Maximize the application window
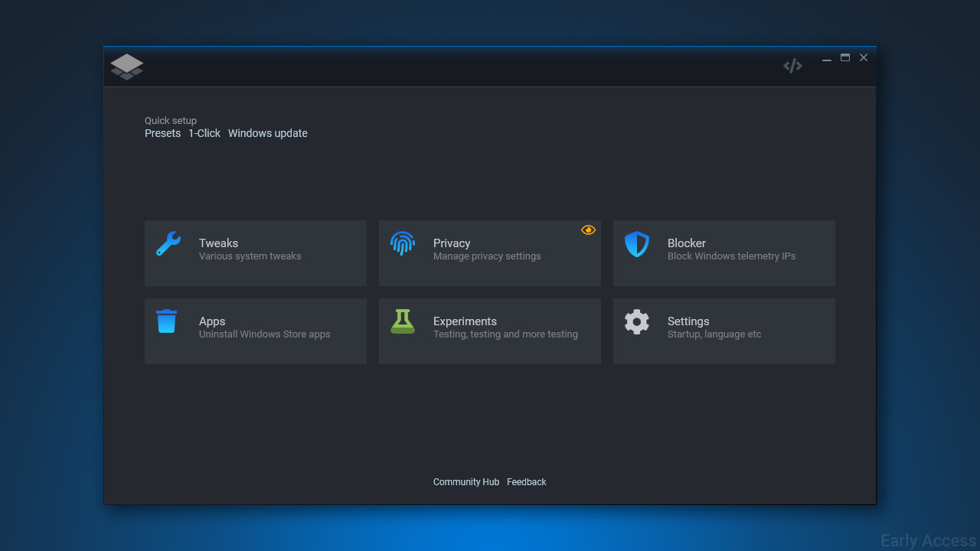This screenshot has height=551, width=980. pyautogui.click(x=845, y=58)
